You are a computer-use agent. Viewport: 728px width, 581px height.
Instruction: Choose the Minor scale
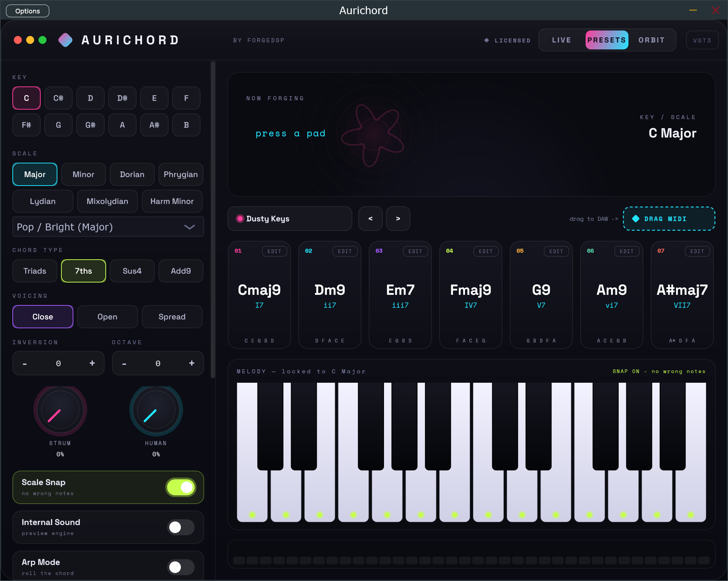pyautogui.click(x=84, y=174)
